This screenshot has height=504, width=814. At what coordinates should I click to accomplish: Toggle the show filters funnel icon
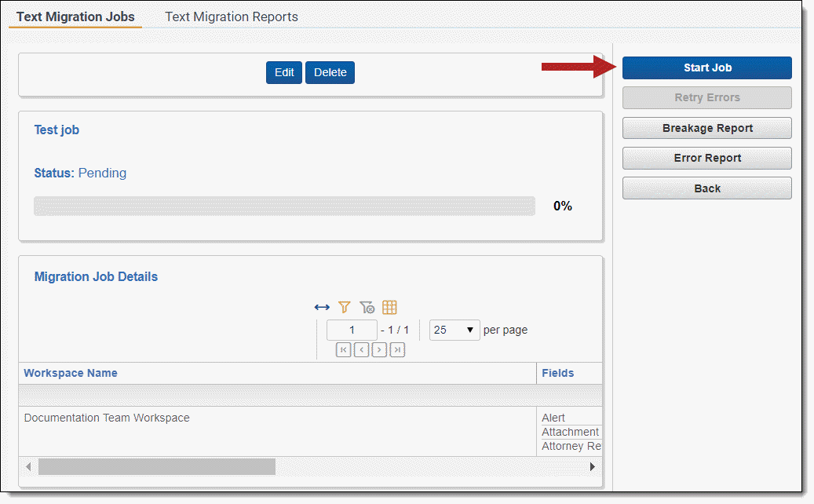coord(344,308)
